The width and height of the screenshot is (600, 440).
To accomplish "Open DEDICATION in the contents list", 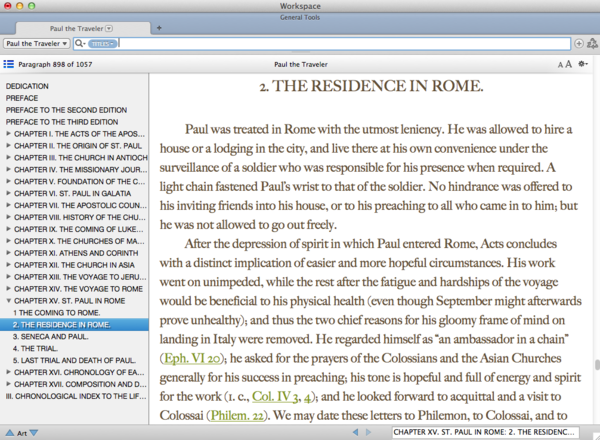I will (27, 86).
